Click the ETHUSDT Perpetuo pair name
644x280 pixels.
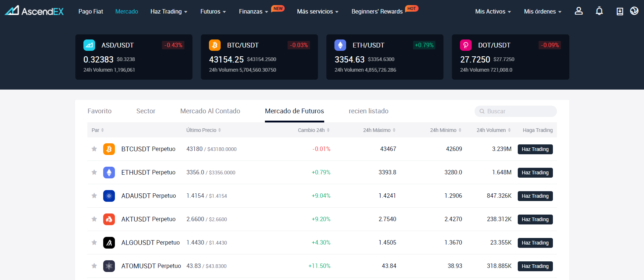coord(148,173)
